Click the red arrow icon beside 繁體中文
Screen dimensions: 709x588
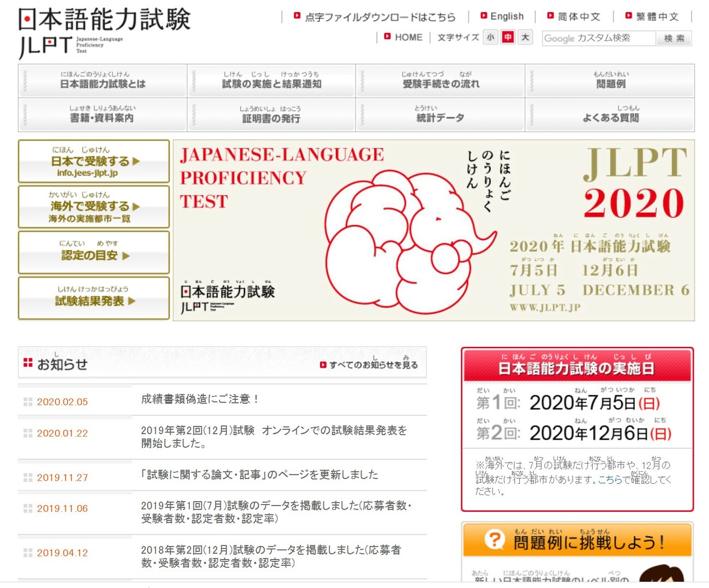(x=629, y=16)
